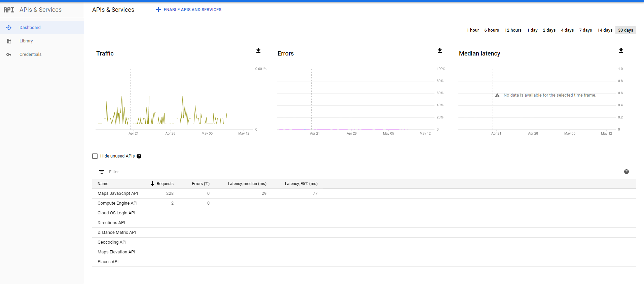Open Directions API details

(x=111, y=223)
